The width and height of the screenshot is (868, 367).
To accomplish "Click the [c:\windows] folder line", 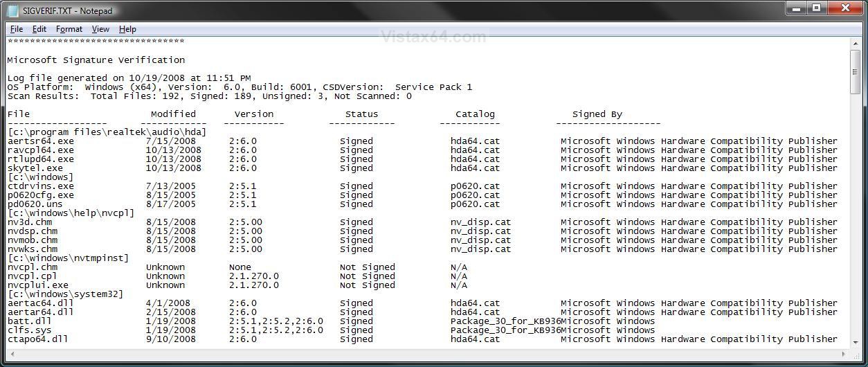I will pos(40,177).
